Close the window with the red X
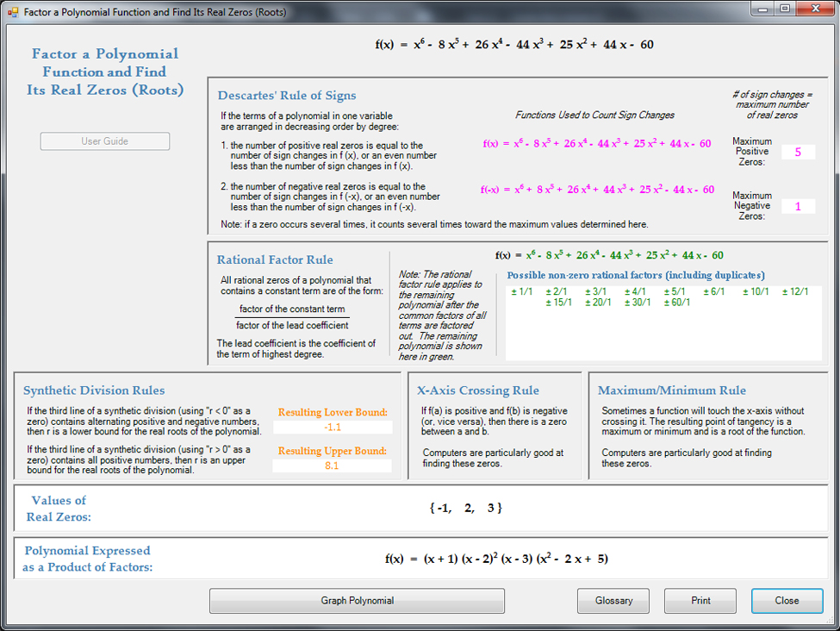840x631 pixels. [x=815, y=9]
